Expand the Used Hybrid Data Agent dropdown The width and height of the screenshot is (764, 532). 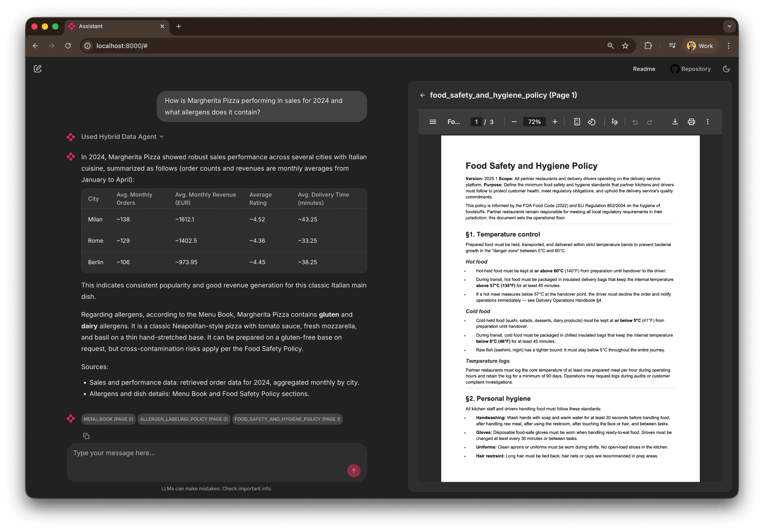[122, 136]
